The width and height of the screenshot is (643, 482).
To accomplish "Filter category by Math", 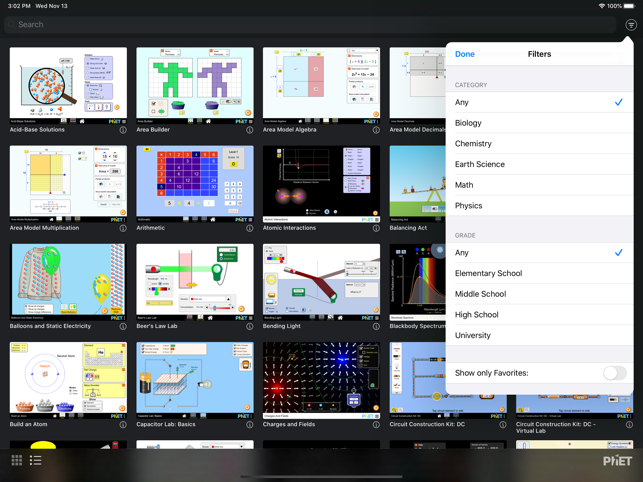I will click(x=539, y=185).
